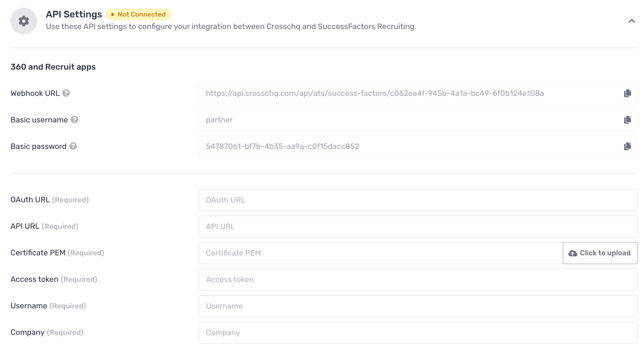
Task: Click the Not Connected status badge
Action: [x=139, y=14]
